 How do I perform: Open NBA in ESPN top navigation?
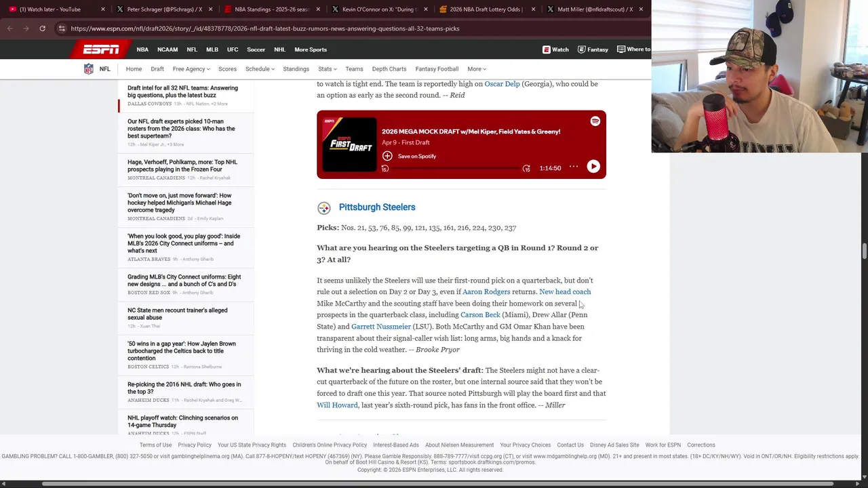(x=142, y=49)
